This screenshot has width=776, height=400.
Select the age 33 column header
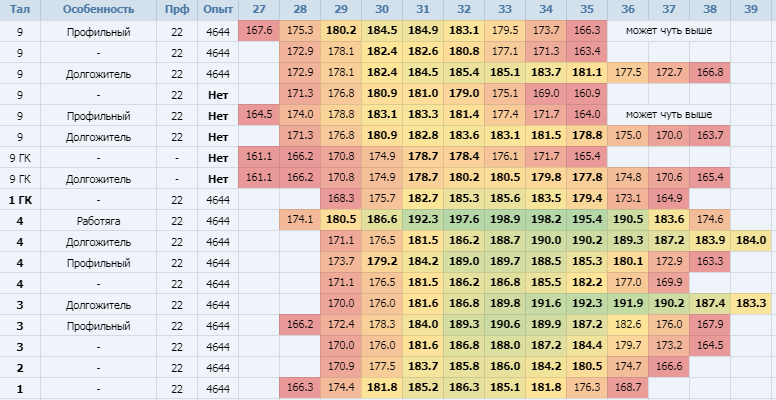coord(505,9)
